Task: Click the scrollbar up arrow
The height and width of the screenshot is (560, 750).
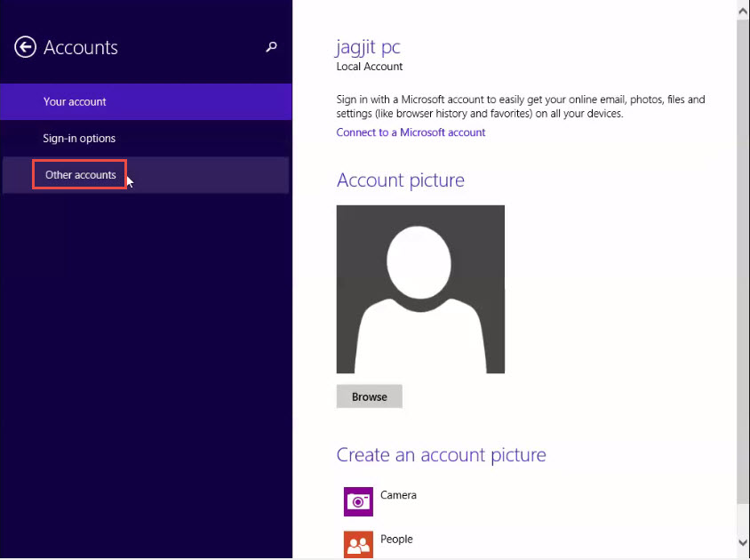Action: [743, 11]
